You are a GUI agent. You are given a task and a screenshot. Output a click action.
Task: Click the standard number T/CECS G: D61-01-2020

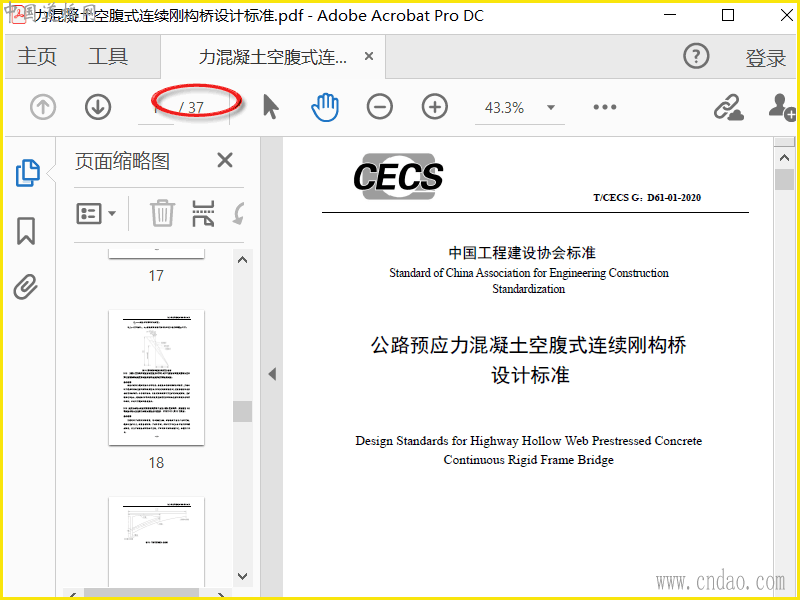pos(647,197)
